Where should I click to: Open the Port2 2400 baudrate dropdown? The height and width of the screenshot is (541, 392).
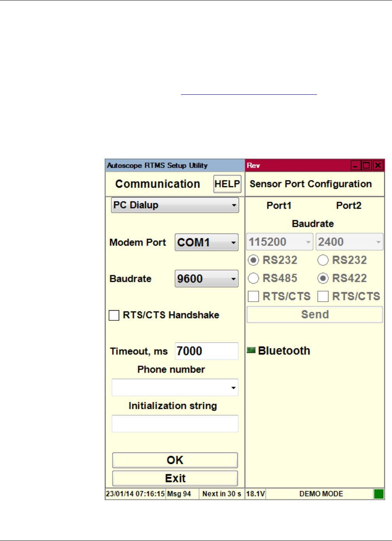point(349,242)
